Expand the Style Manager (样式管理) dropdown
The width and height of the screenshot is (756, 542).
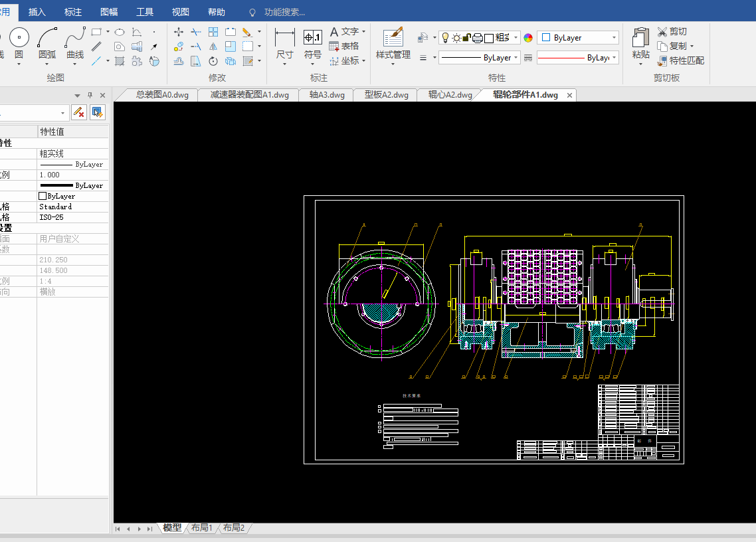point(393,64)
